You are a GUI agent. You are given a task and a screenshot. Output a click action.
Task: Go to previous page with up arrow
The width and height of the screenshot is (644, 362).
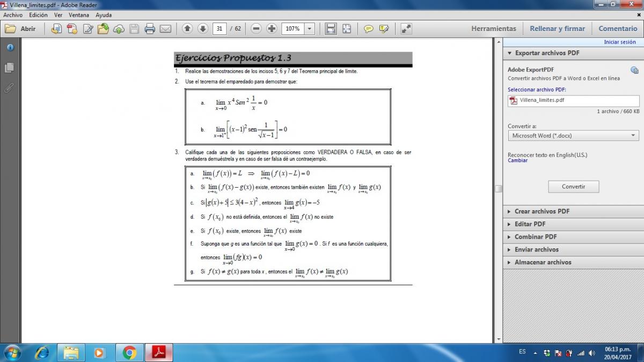click(187, 29)
